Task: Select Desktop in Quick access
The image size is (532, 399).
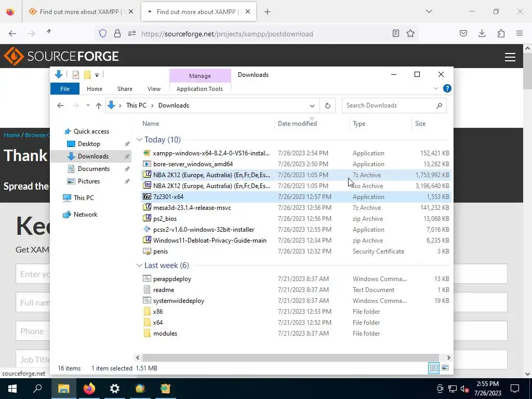Action: (89, 144)
